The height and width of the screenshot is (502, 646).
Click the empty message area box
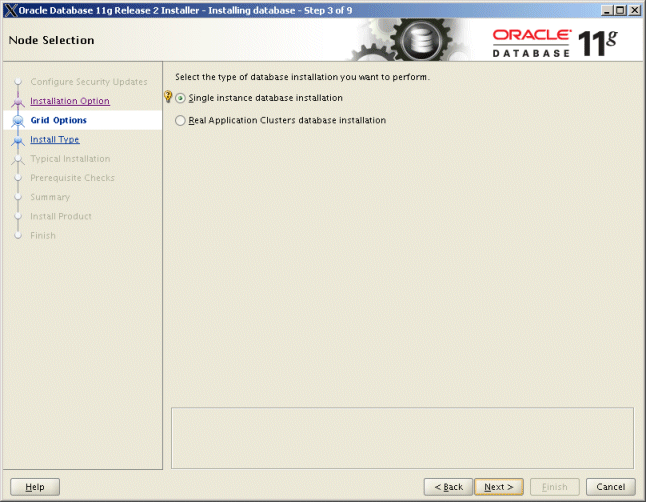click(x=402, y=438)
